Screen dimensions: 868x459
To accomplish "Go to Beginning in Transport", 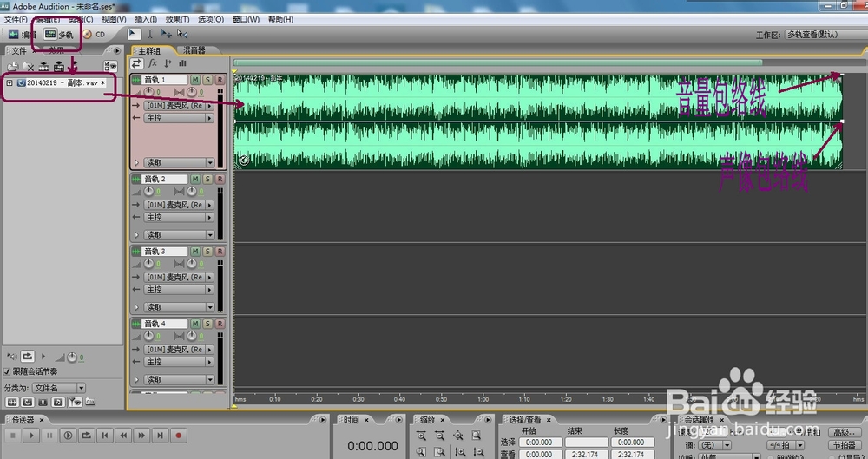I will tap(105, 436).
